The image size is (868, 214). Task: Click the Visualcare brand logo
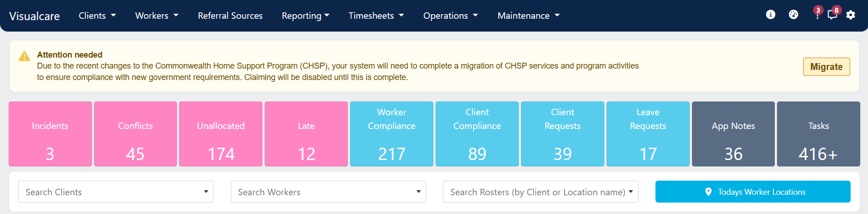pyautogui.click(x=35, y=16)
